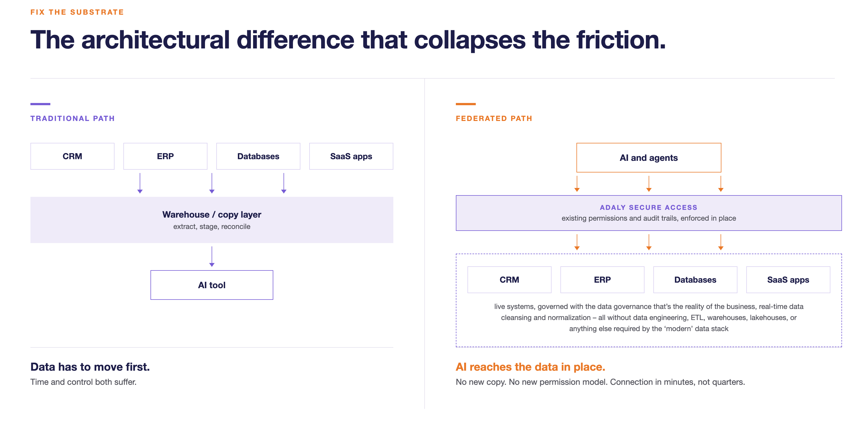868x423 pixels.
Task: Click the FIX THE SUBSTRATE label
Action: (x=77, y=12)
